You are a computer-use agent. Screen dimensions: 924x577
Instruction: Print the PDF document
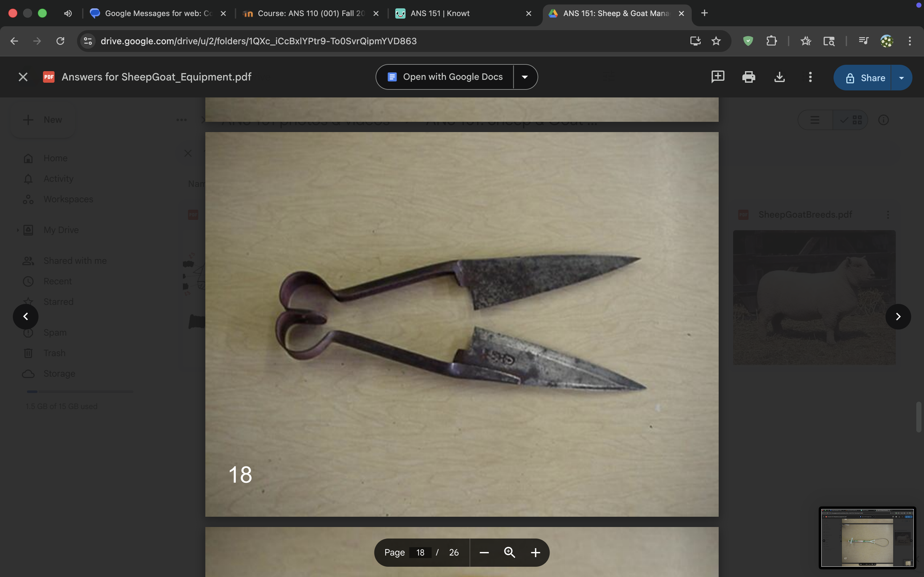pos(749,77)
